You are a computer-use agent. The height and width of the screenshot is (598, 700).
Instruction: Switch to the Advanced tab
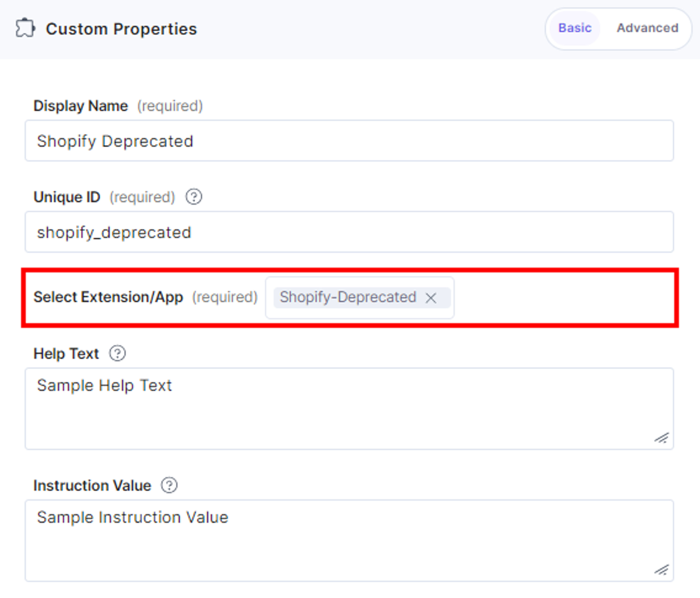coord(648,28)
